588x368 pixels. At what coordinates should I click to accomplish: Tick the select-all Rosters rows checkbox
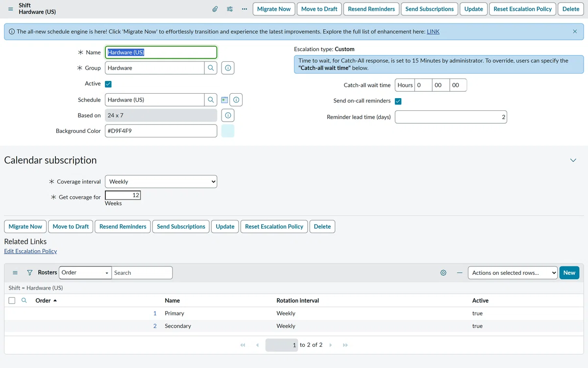click(x=12, y=300)
